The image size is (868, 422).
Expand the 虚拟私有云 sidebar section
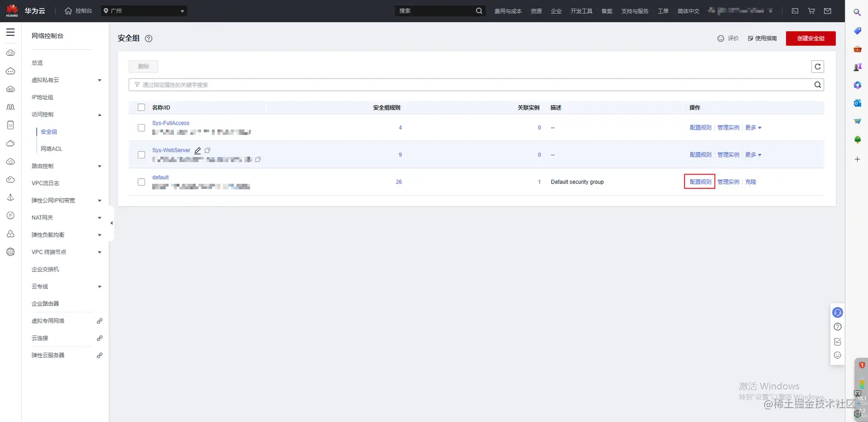99,80
